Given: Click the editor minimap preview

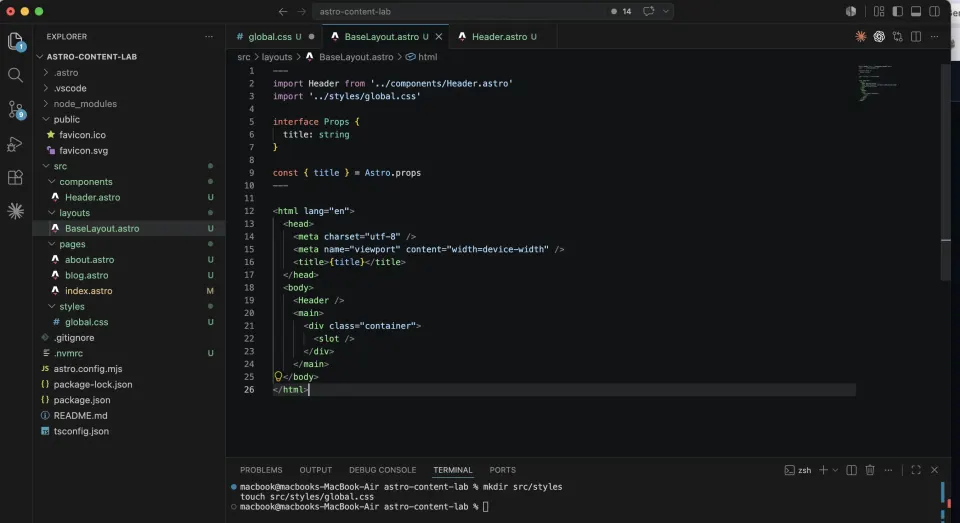Looking at the screenshot, I should tap(878, 83).
